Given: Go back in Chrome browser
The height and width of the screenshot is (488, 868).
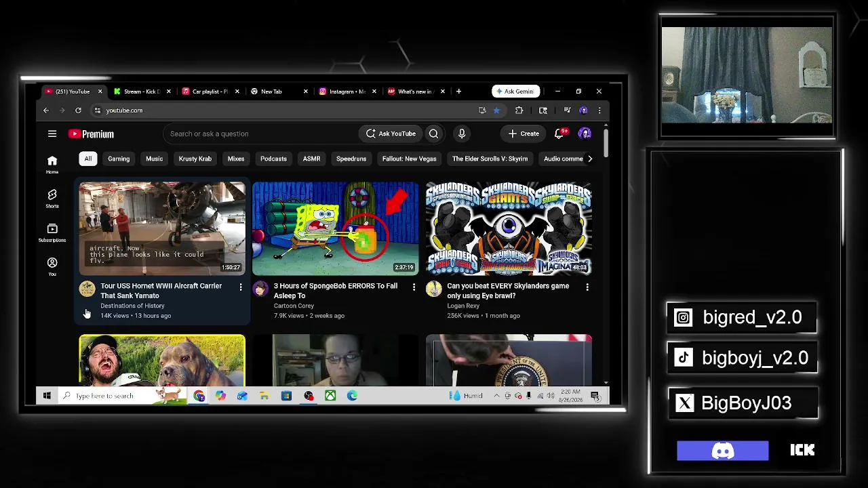Looking at the screenshot, I should tap(46, 110).
